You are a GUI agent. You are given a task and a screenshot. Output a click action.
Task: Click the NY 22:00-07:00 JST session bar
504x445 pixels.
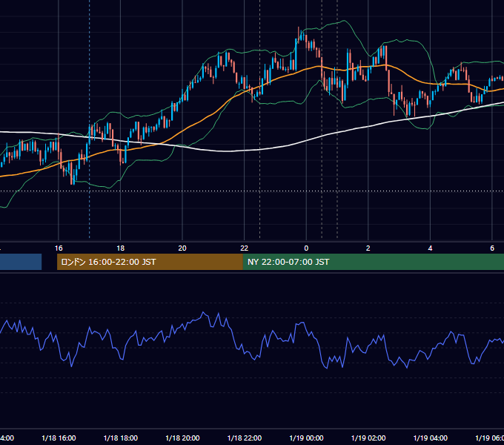(x=373, y=262)
